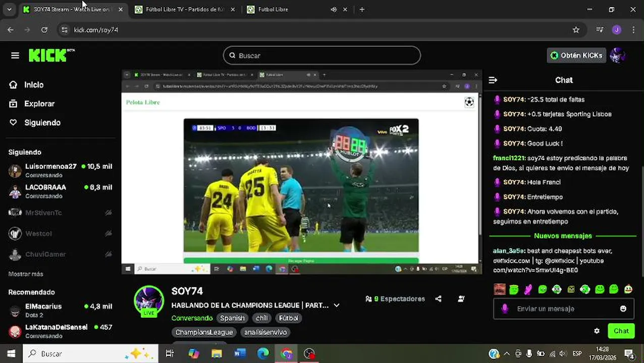Insert the pink hand emote

(528, 289)
